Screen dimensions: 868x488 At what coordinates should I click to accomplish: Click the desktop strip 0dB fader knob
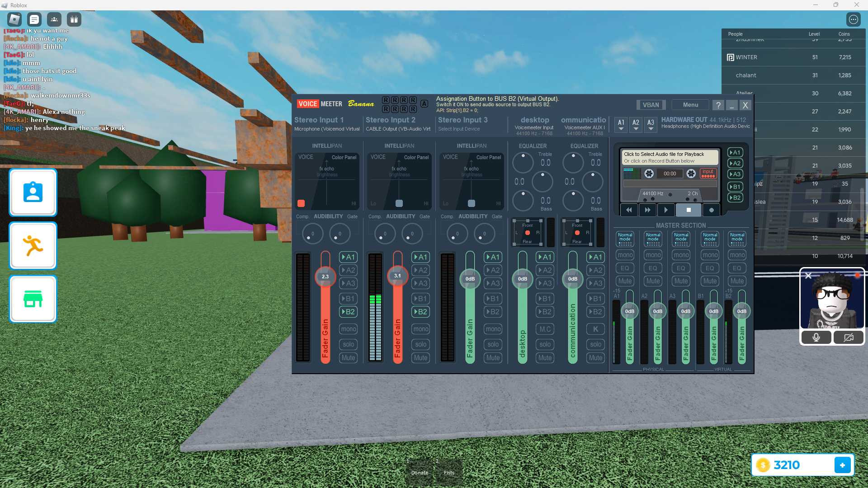522,279
